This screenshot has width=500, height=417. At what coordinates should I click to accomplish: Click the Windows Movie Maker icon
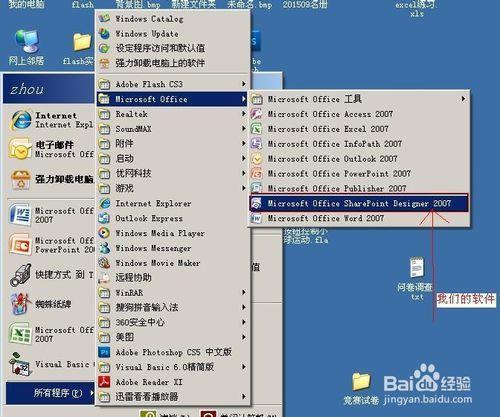click(x=104, y=263)
